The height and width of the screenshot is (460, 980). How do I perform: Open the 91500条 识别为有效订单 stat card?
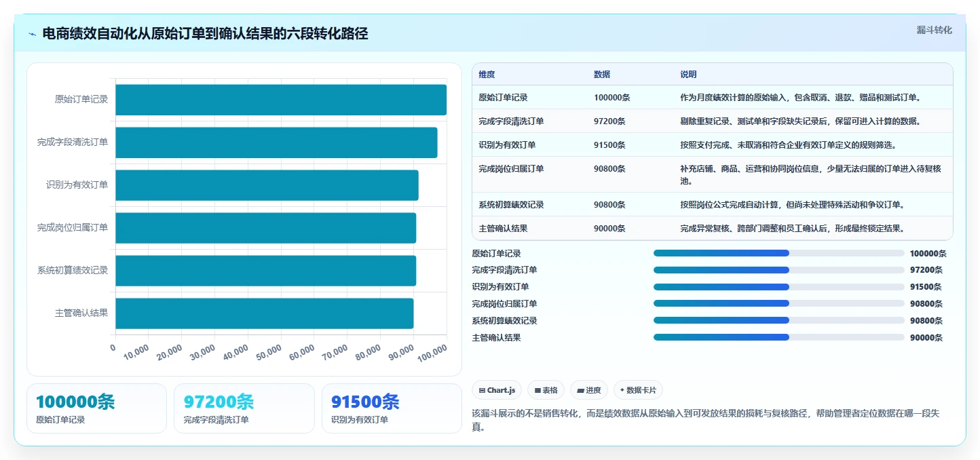point(392,408)
